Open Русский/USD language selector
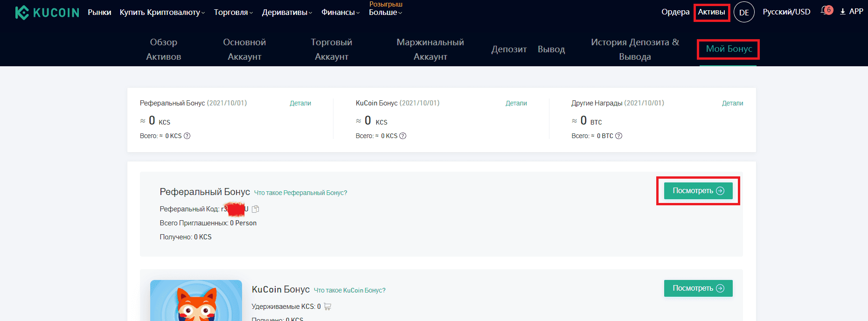 click(786, 12)
